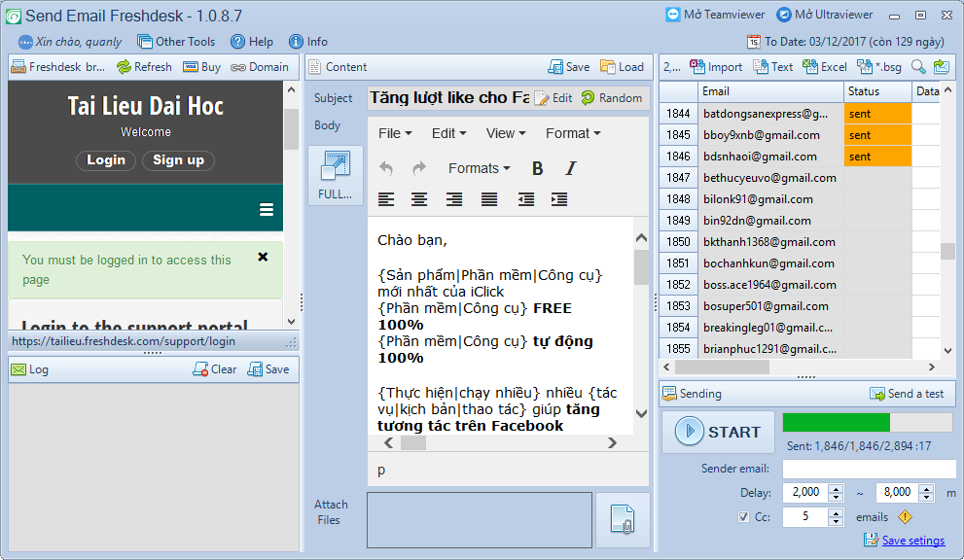Click the editor horizontal scrollbar thumb
The image size is (964, 560).
coord(413,442)
